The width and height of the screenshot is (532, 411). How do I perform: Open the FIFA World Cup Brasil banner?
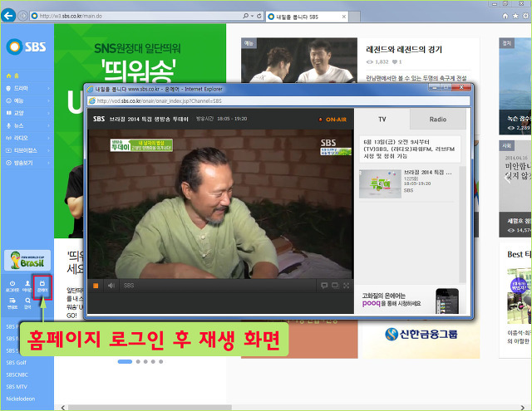[27, 260]
